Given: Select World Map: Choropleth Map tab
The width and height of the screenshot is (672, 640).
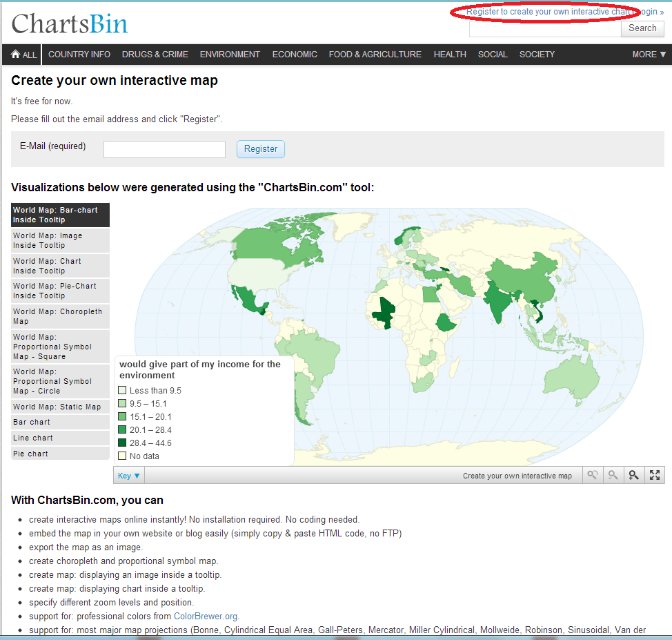Looking at the screenshot, I should [x=61, y=316].
